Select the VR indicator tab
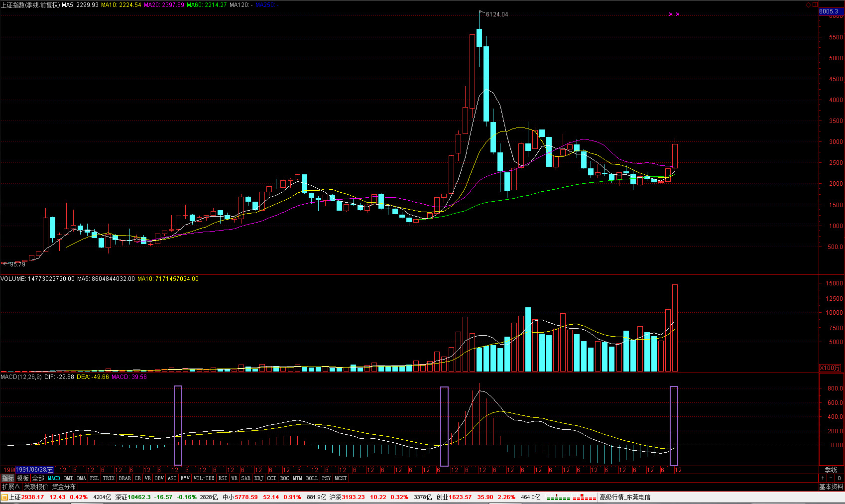The width and height of the screenshot is (845, 504). click(x=148, y=478)
